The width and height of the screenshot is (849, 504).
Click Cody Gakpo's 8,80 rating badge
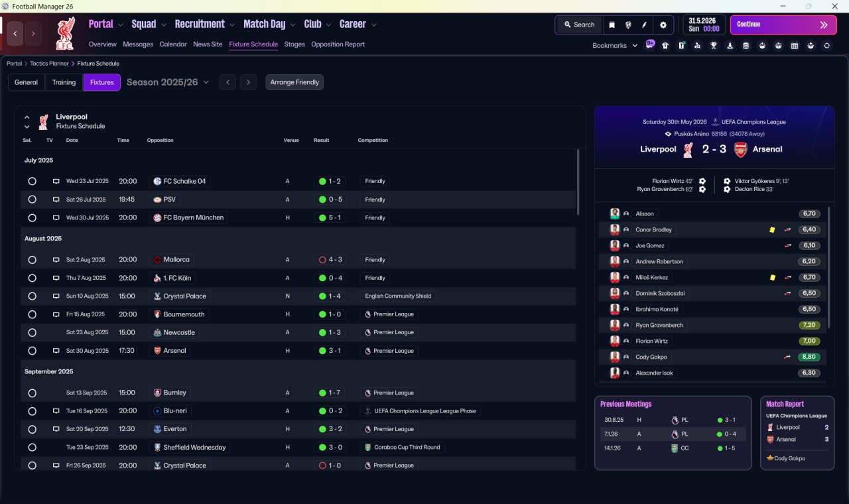click(809, 357)
